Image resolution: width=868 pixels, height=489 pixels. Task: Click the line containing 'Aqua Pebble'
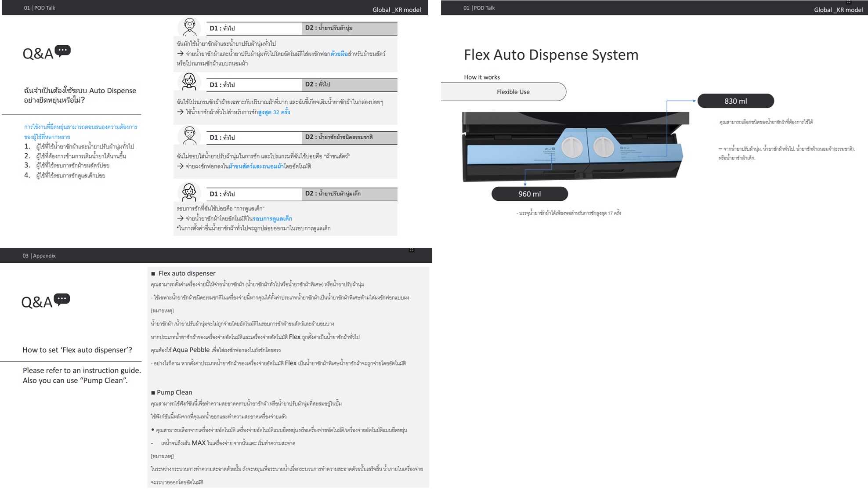tap(216, 350)
